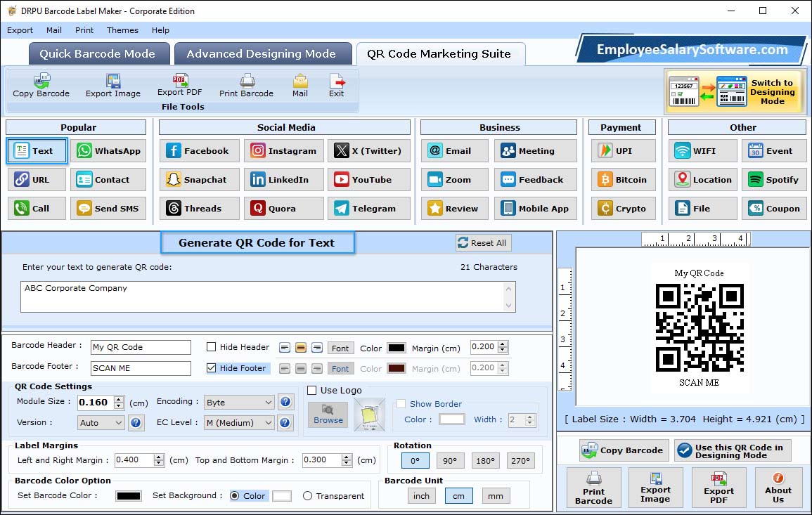Viewport: 812px width, 515px height.
Task: Open Module Size help icon next to Encoding
Action: click(x=285, y=402)
